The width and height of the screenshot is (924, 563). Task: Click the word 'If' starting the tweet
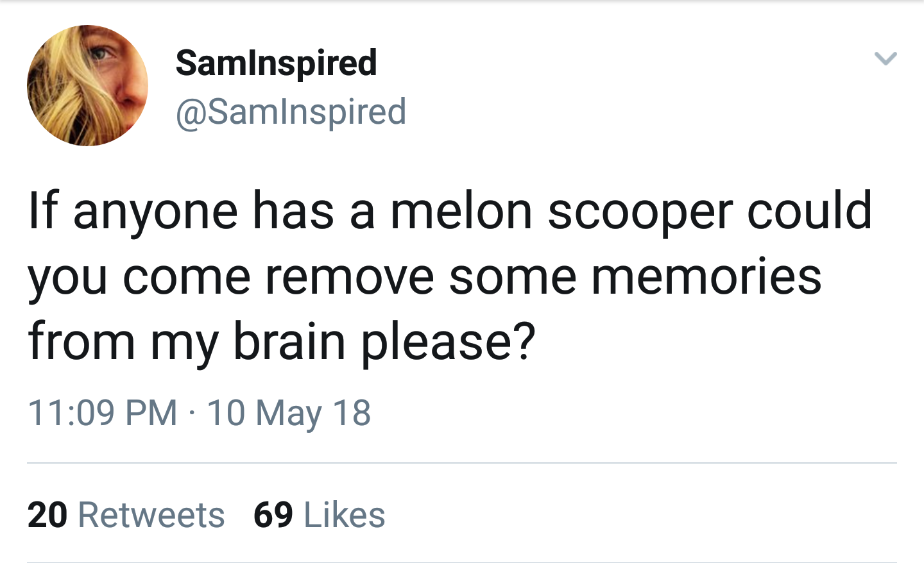pyautogui.click(x=42, y=212)
